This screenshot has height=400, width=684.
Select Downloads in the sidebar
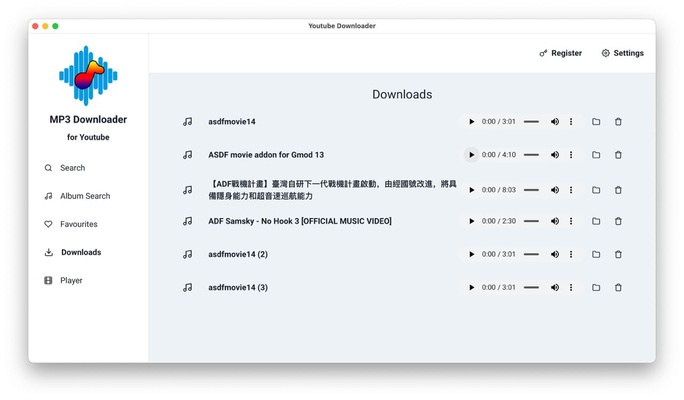pos(73,253)
